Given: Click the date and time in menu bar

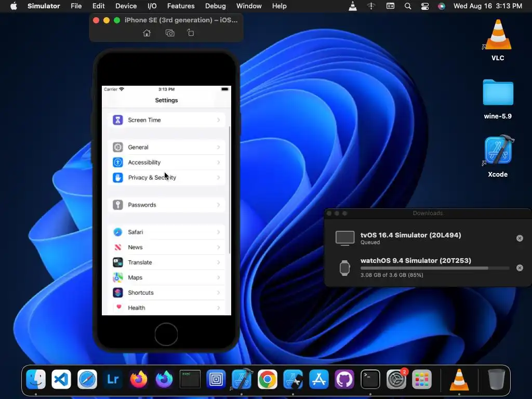Looking at the screenshot, I should [487, 6].
